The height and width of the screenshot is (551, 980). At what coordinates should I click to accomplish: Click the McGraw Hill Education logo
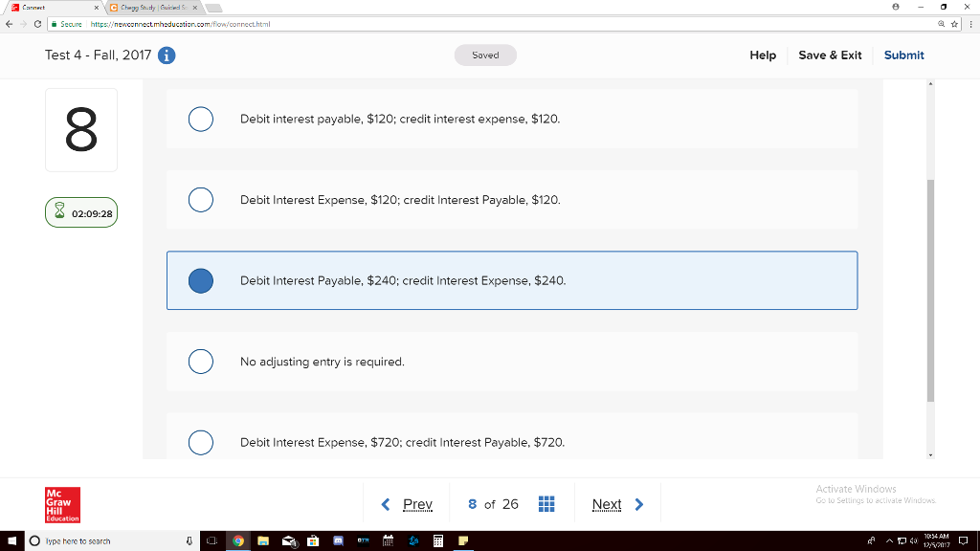click(x=61, y=505)
